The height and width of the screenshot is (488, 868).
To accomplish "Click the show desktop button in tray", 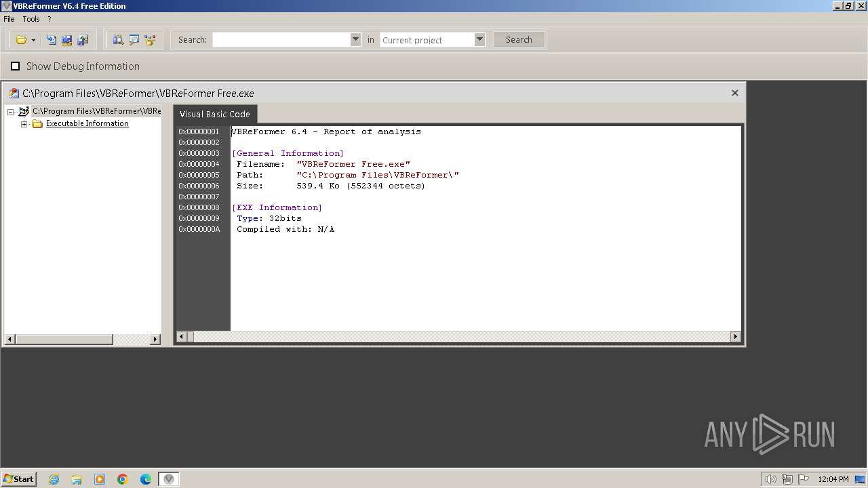I will click(860, 479).
